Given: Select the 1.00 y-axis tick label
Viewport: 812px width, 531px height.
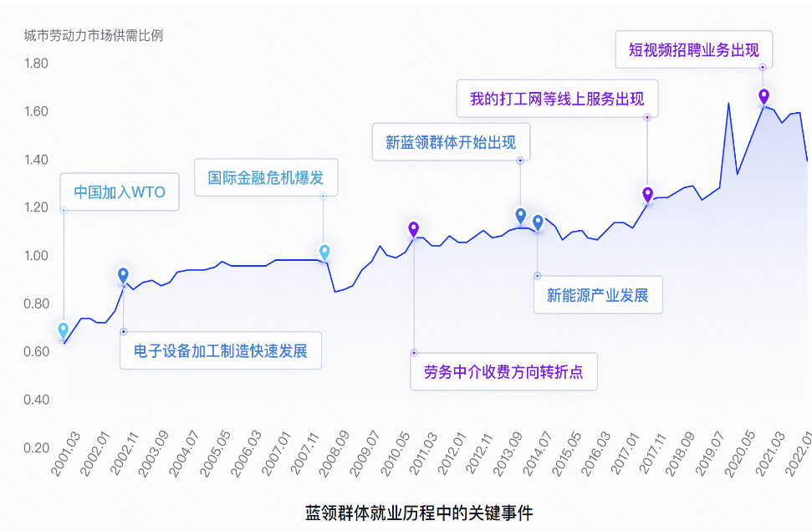Looking at the screenshot, I should (x=36, y=256).
